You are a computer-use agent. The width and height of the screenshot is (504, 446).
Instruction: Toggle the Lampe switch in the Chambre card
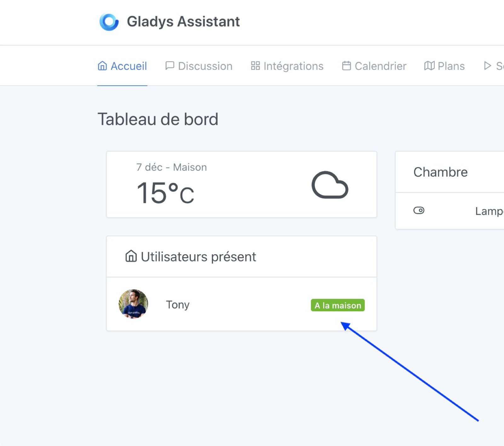tap(419, 210)
